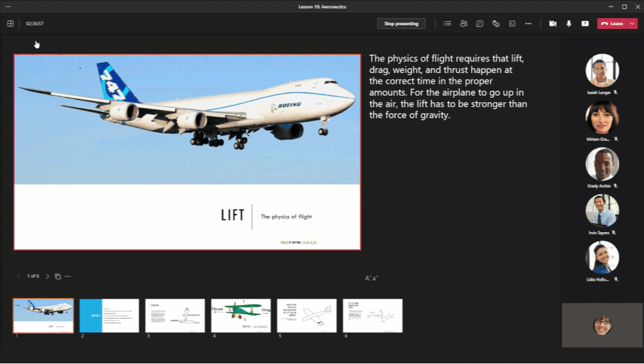Increase presenter notes font size

click(368, 279)
